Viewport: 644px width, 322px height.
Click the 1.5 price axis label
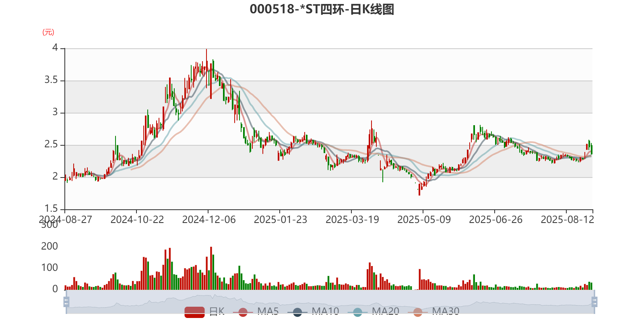tap(51, 209)
